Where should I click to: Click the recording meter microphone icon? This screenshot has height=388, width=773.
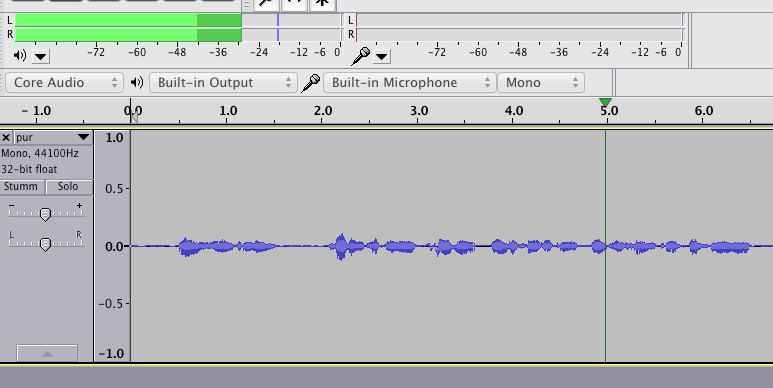tap(360, 56)
